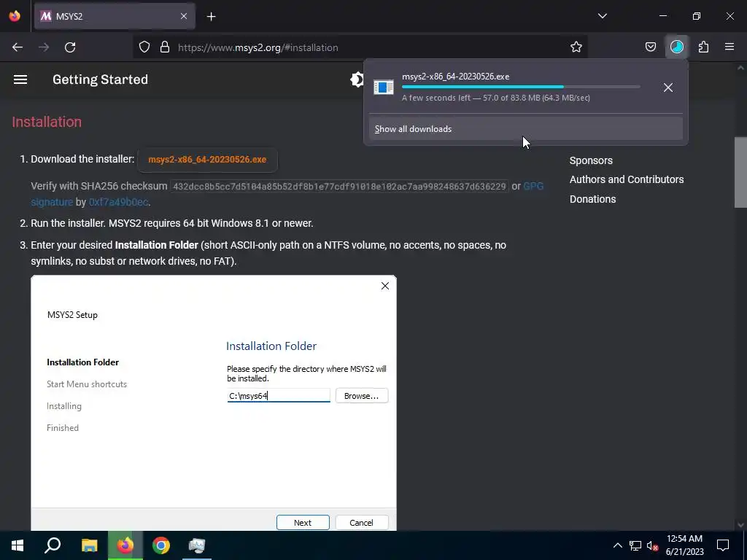
Task: Click the scrollbar up arrow
Action: pos(740,68)
